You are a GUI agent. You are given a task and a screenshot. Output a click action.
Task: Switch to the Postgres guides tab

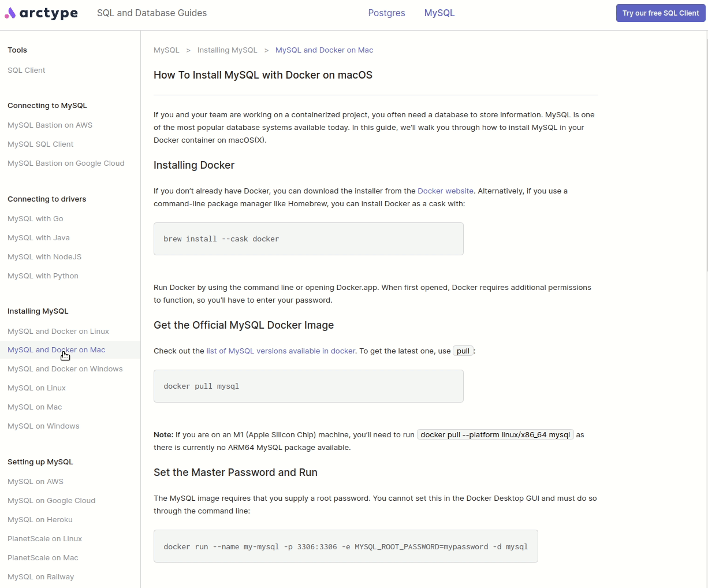pyautogui.click(x=386, y=13)
